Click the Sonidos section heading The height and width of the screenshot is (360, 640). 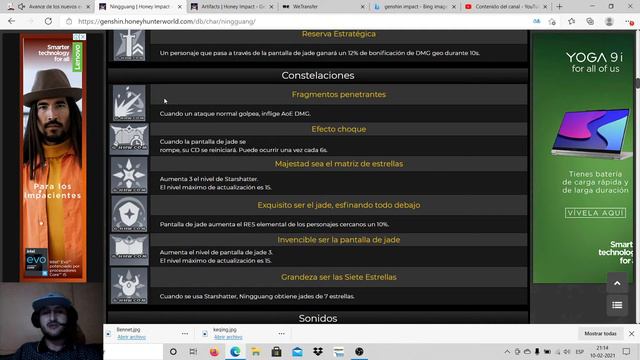pos(318,318)
